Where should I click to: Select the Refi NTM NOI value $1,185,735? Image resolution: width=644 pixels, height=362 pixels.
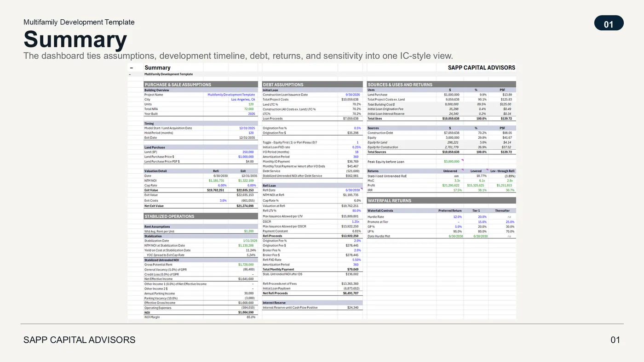point(215,181)
